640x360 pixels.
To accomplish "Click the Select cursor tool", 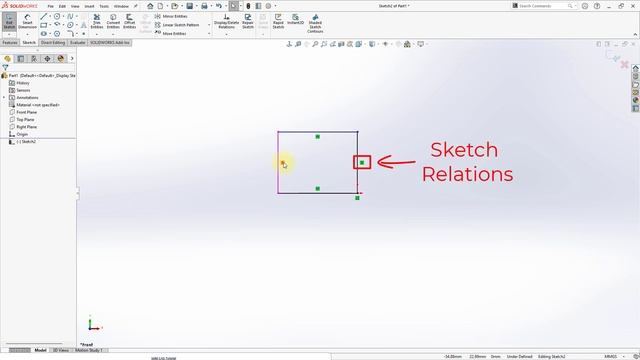I will click(x=233, y=6).
